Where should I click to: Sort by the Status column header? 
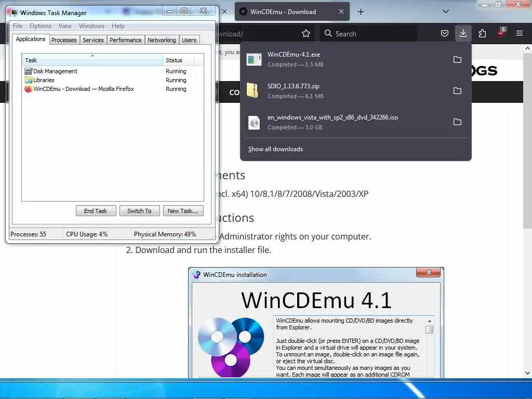pos(179,60)
